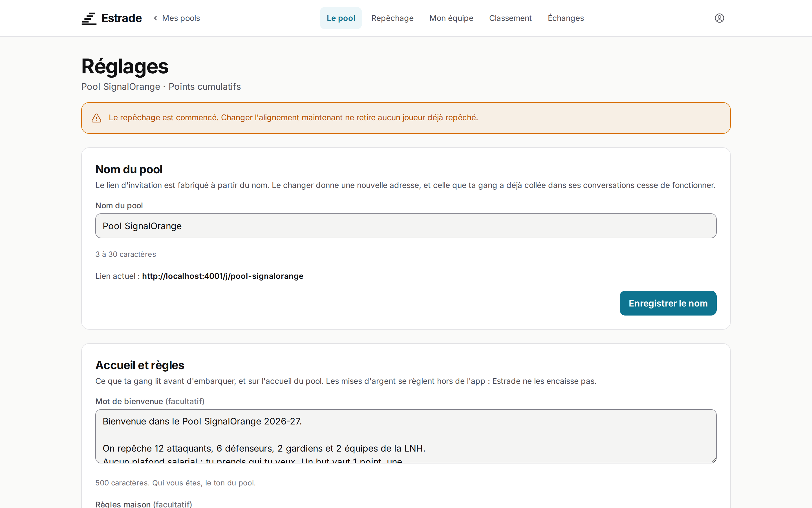Viewport: 812px width, 508px height.
Task: Click the Réglages page heading
Action: coord(125,67)
